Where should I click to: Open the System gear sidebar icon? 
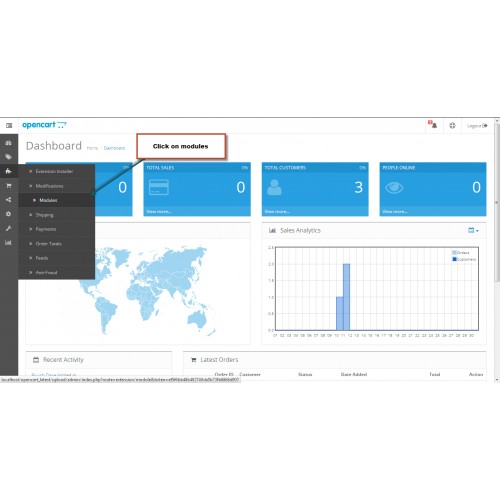(8, 214)
